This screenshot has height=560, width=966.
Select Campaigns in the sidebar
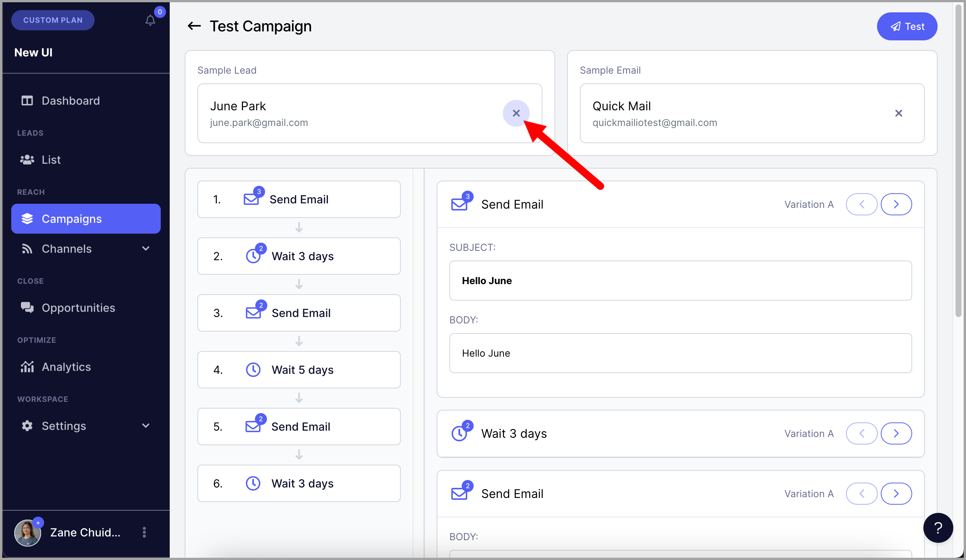(x=86, y=218)
